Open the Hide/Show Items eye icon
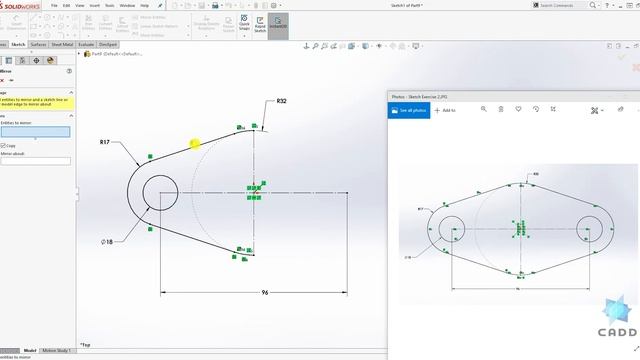 pos(379,46)
